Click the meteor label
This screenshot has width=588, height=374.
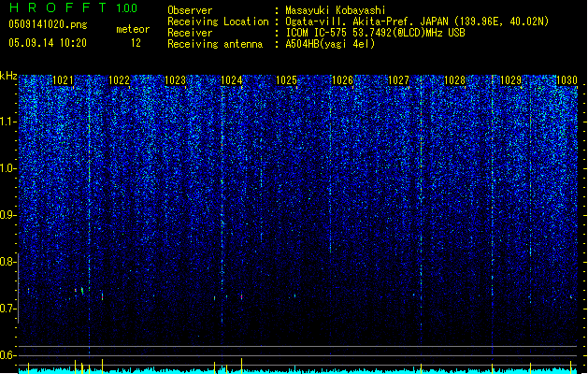133,29
